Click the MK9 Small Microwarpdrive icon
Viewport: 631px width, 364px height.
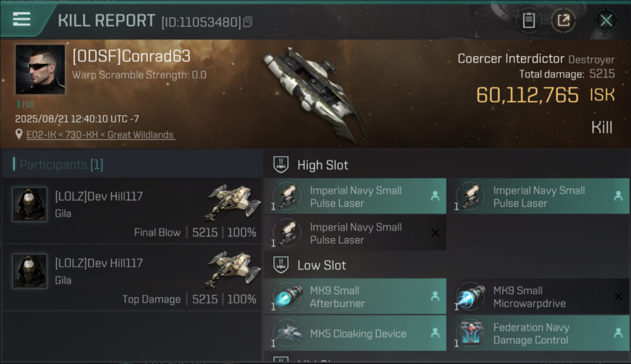(x=470, y=297)
